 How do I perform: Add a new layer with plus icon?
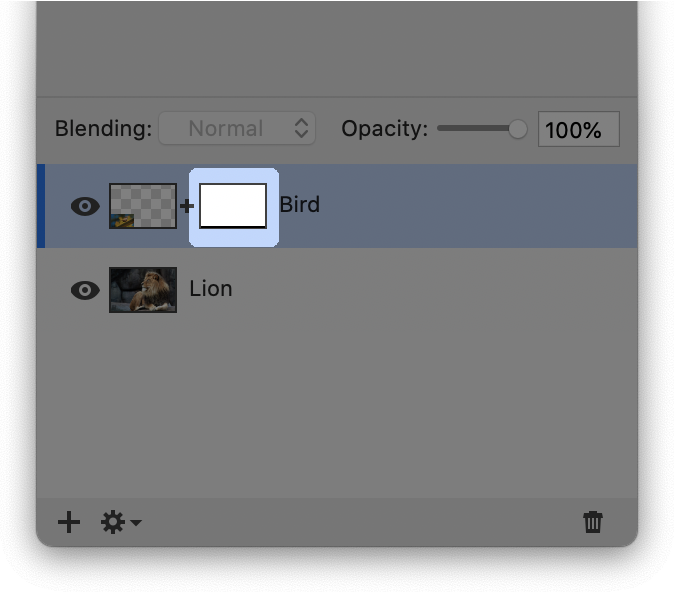[69, 522]
